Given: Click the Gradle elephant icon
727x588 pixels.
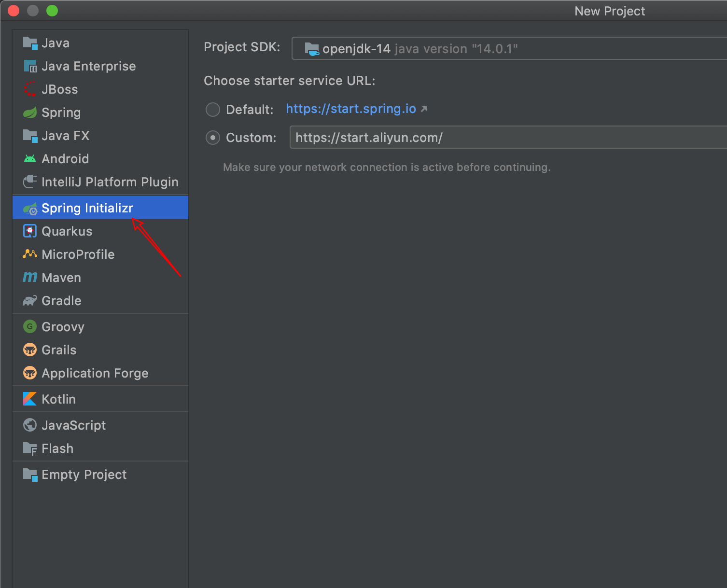Looking at the screenshot, I should [x=30, y=301].
